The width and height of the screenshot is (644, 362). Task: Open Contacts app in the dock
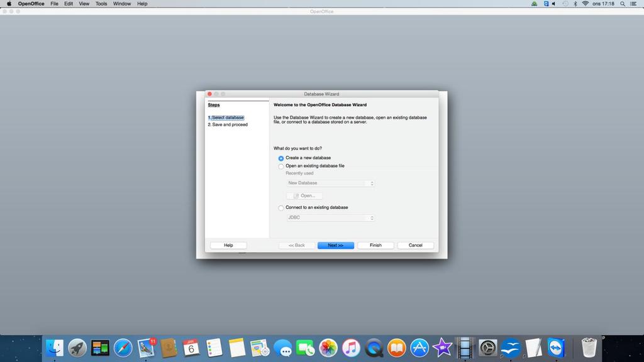(x=169, y=348)
